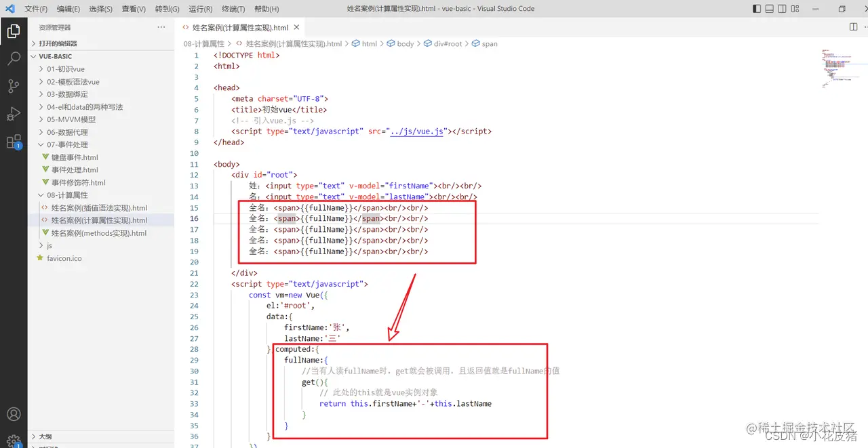Open the Run and Debug view

point(14,114)
